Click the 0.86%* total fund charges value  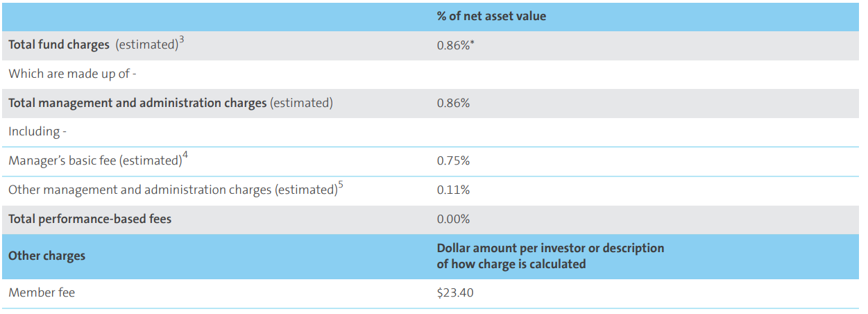tap(455, 44)
